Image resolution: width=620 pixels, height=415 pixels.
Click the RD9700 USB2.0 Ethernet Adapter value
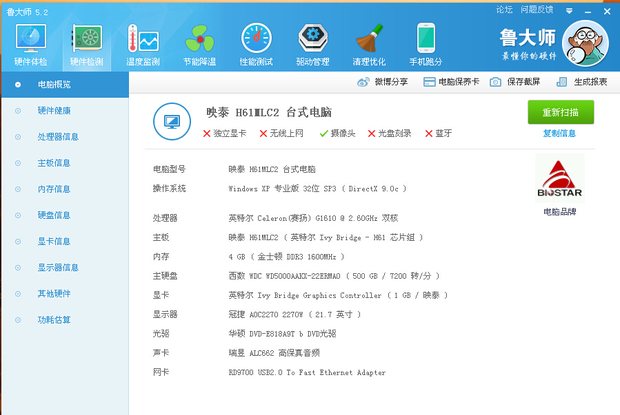point(307,372)
